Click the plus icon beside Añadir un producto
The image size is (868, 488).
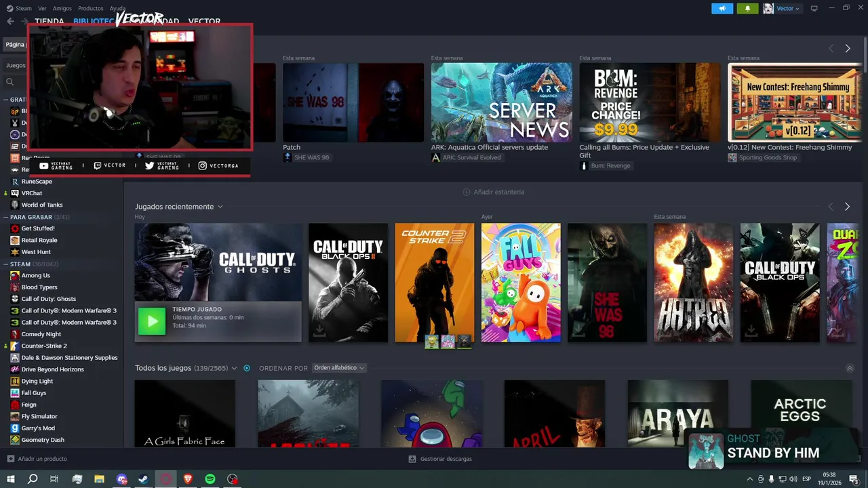[x=10, y=459]
